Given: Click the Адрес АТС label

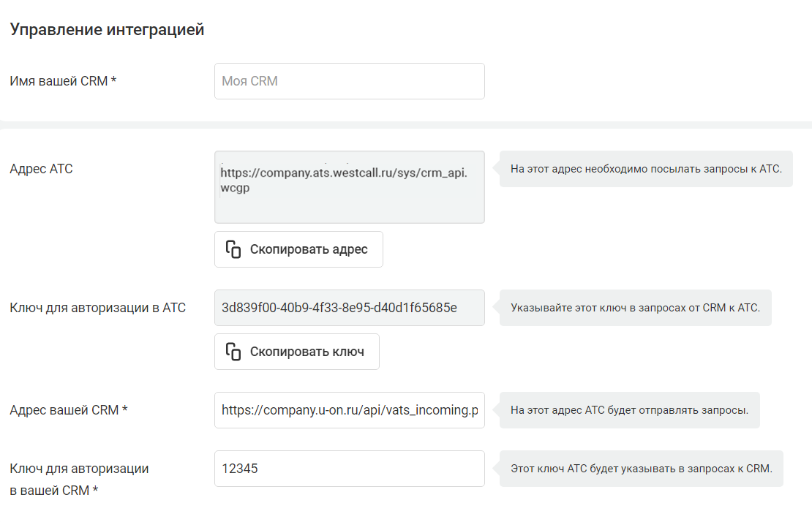Looking at the screenshot, I should click(41, 169).
